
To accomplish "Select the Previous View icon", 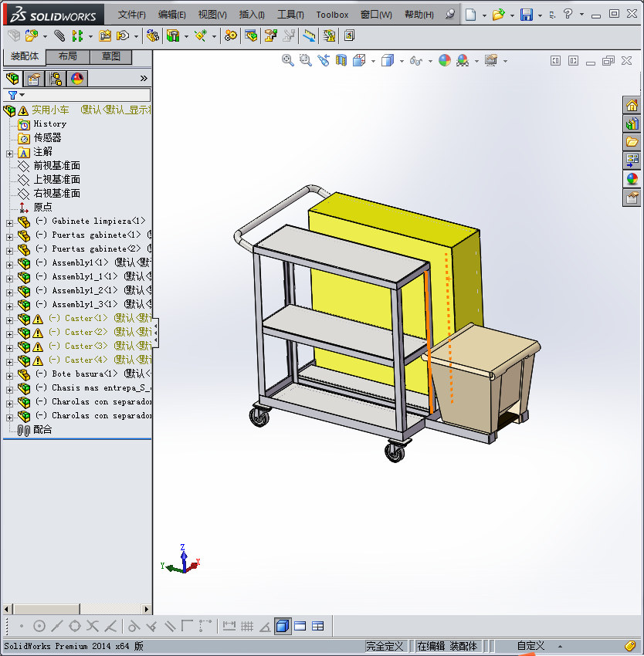I will pos(324,61).
